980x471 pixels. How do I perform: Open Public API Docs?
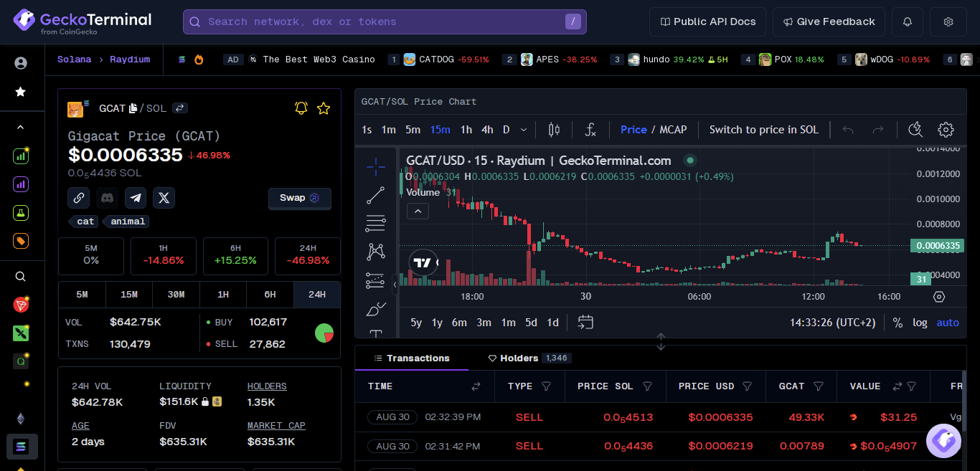coord(707,22)
